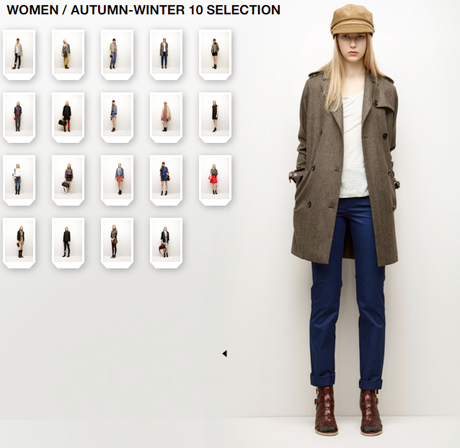Choose thumbnail with black sleeveless dress
The width and height of the screenshot is (460, 448).
click(x=215, y=118)
